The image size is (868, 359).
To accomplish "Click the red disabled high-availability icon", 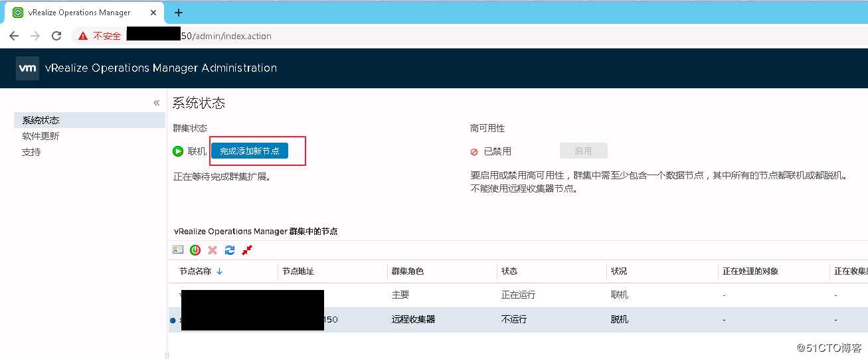I will (x=474, y=152).
